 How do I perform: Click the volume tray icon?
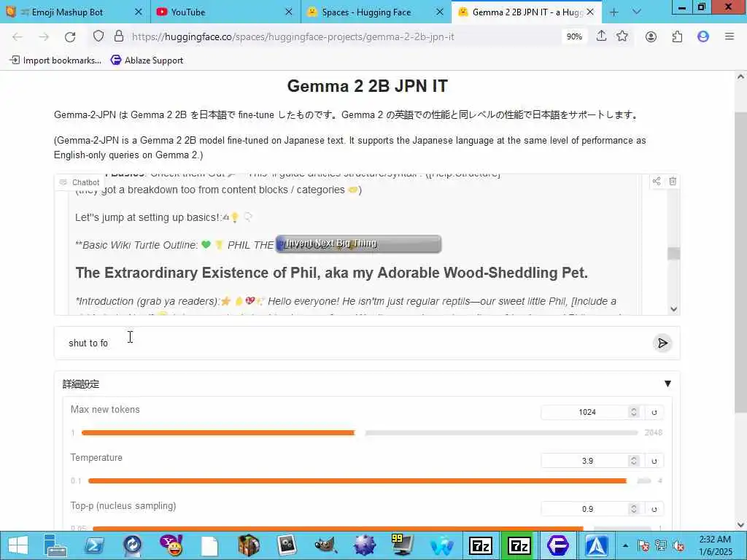point(678,545)
